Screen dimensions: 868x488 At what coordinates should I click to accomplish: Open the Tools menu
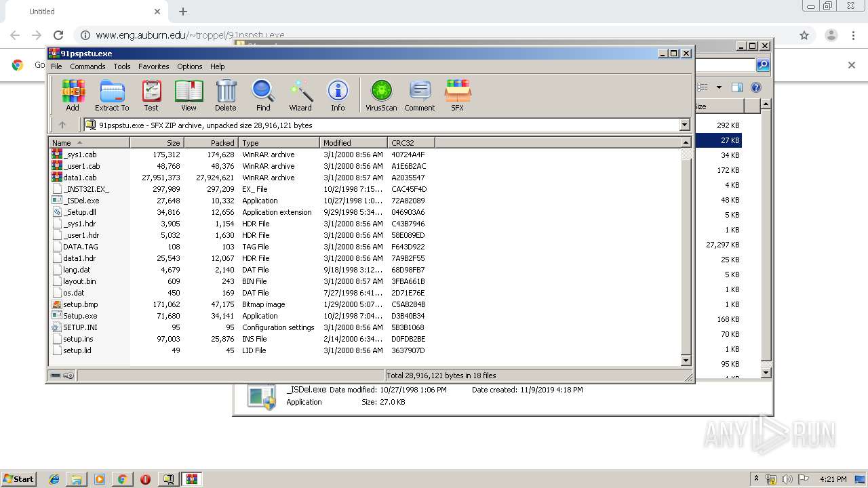tap(122, 66)
